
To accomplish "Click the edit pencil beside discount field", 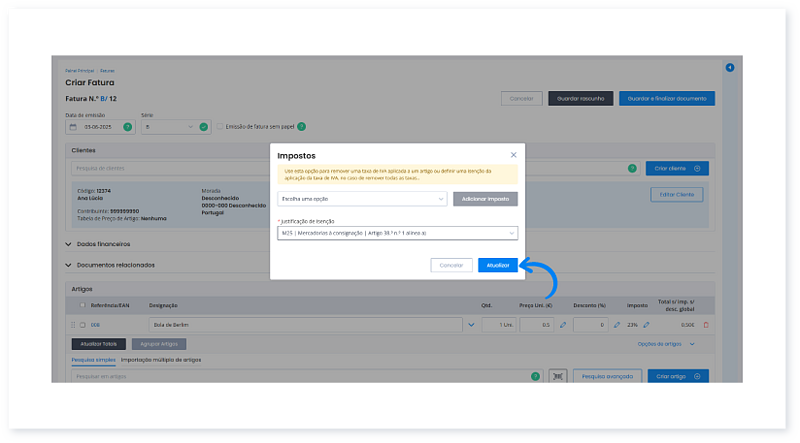I will 616,325.
